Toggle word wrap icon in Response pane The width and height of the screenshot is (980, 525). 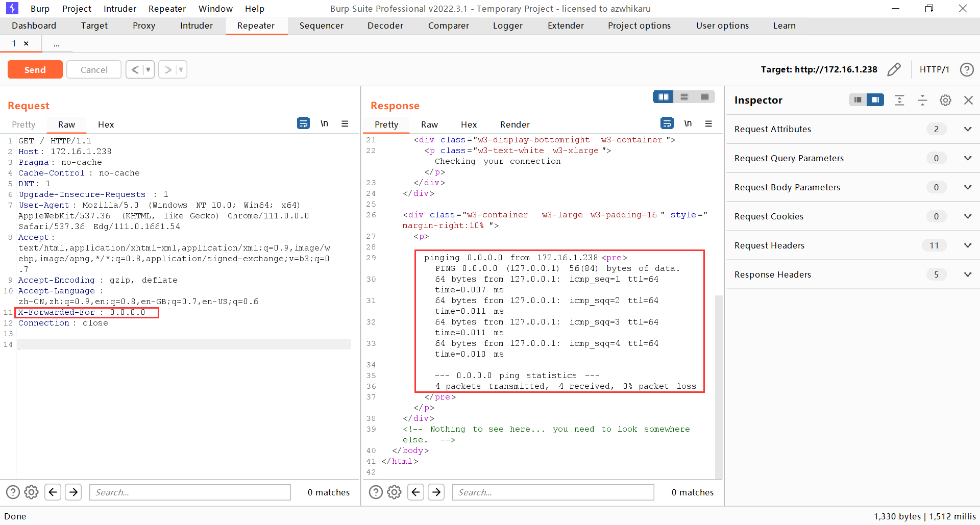pos(667,123)
